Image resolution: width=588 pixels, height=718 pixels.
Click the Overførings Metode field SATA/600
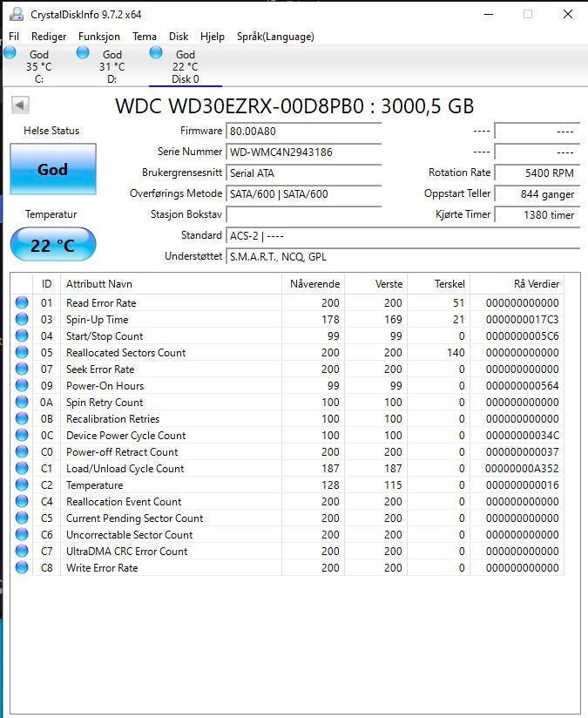(x=304, y=193)
